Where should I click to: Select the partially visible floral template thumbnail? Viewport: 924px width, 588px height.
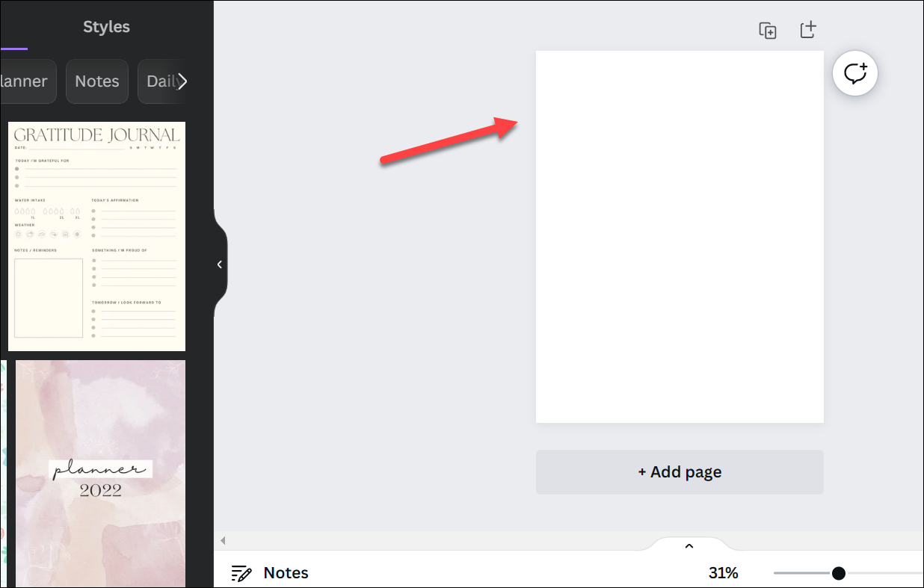click(3, 474)
